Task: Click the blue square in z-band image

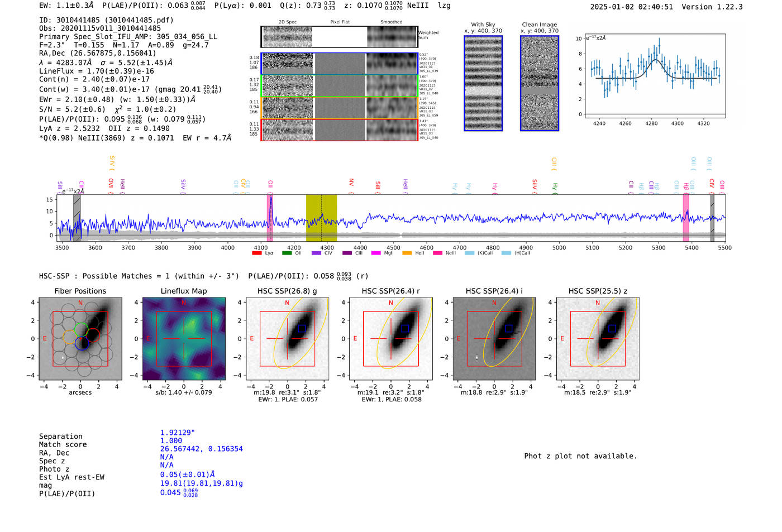Action: 612,328
